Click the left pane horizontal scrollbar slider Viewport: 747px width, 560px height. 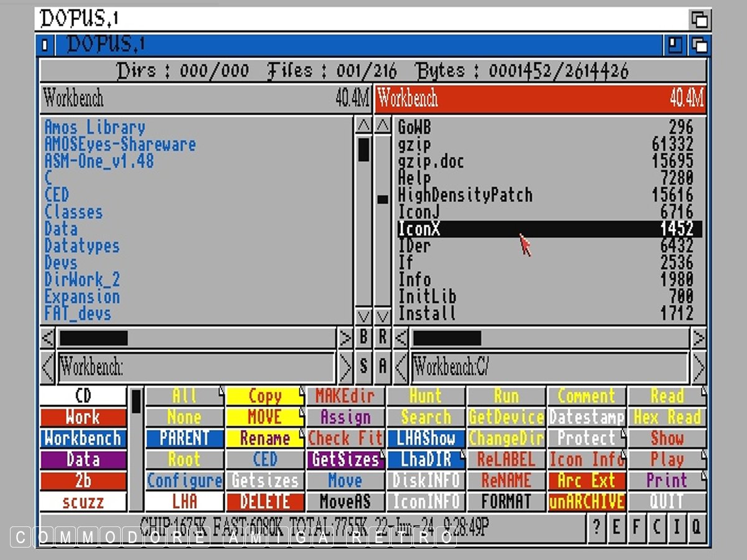click(93, 338)
